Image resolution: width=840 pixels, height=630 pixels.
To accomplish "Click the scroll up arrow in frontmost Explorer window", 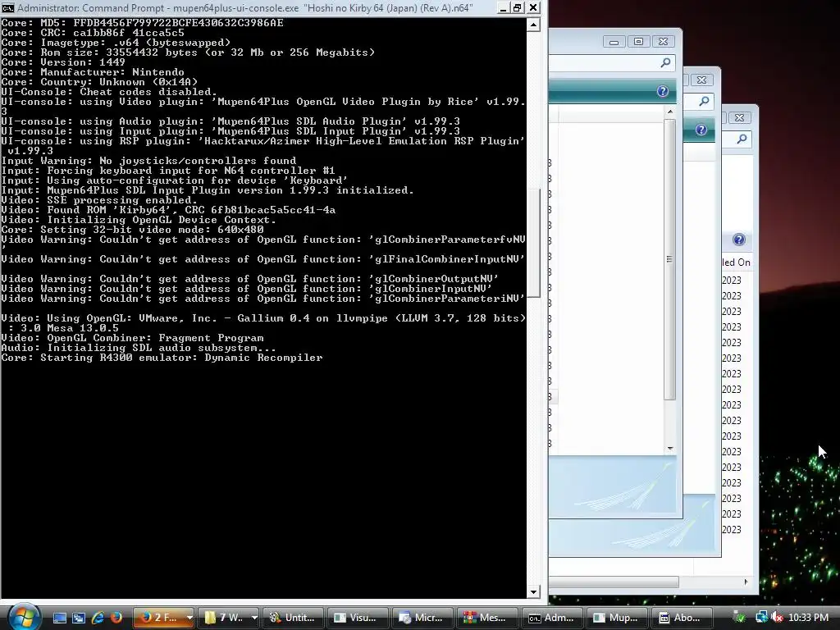I will pos(669,111).
